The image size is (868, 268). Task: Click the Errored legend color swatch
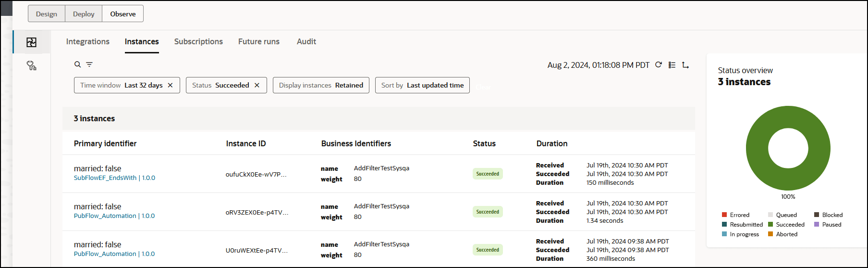(724, 215)
